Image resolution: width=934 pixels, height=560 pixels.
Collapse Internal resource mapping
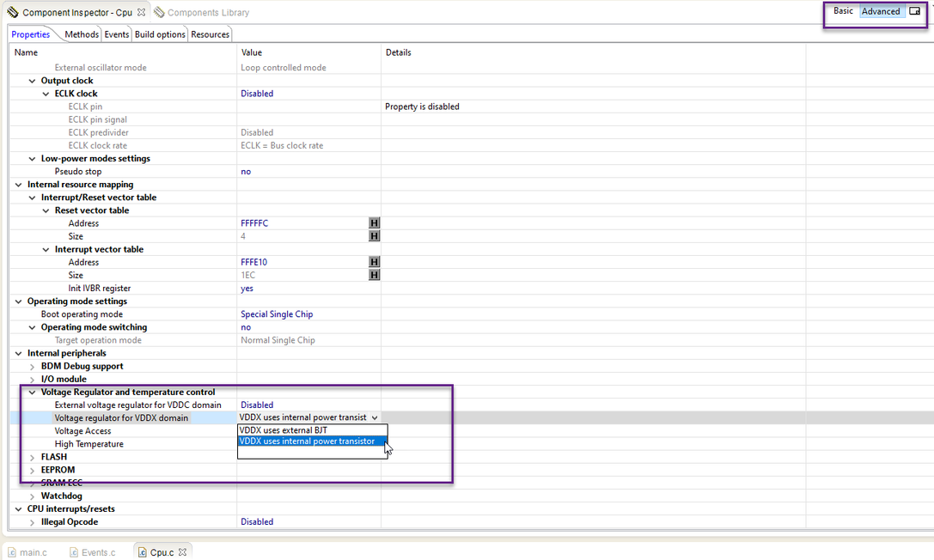click(x=18, y=185)
